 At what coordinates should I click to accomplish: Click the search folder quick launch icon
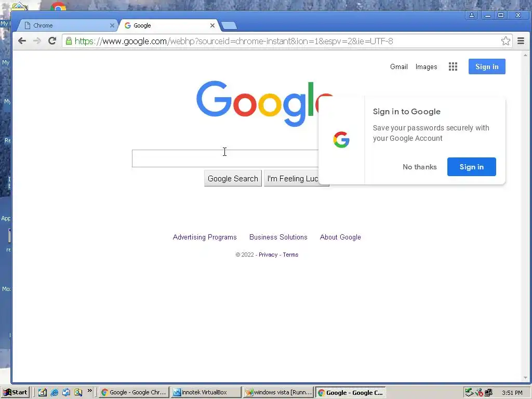pyautogui.click(x=78, y=392)
